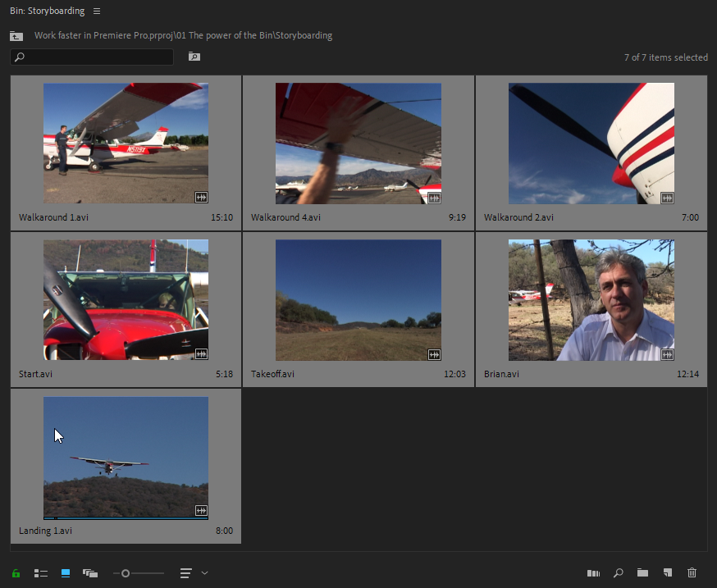Click the Find icon
717x588 pixels.
click(x=618, y=573)
